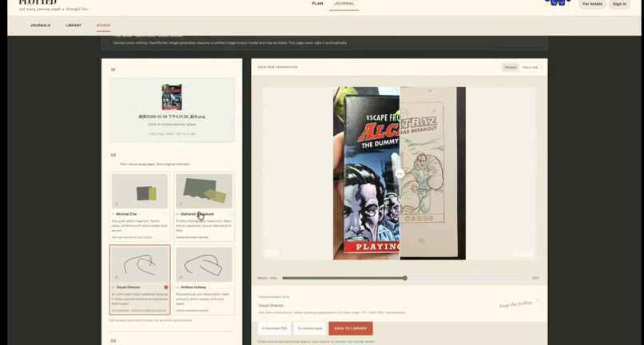Switch to the LIBRARY sub-tab
The image size is (644, 345).
[74, 26]
